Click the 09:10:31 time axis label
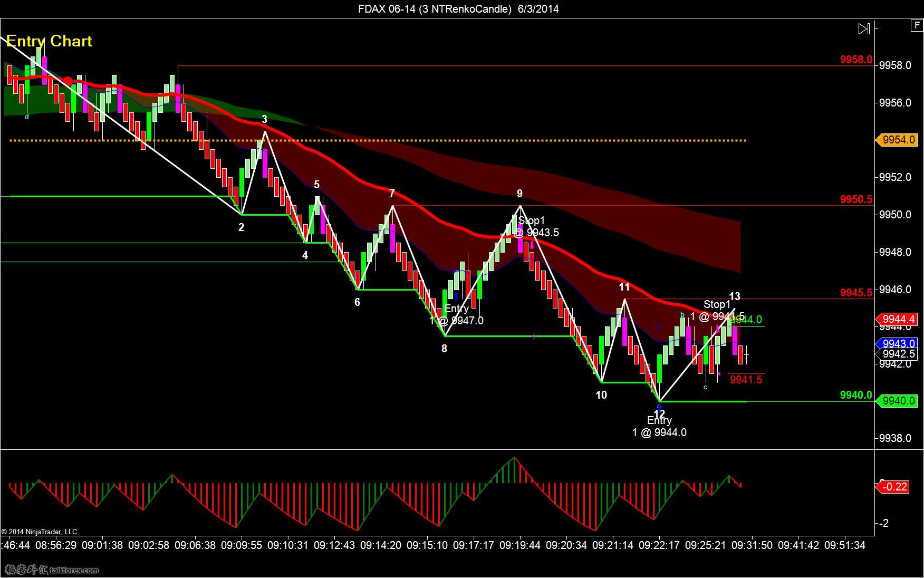The image size is (924, 578). pyautogui.click(x=288, y=545)
